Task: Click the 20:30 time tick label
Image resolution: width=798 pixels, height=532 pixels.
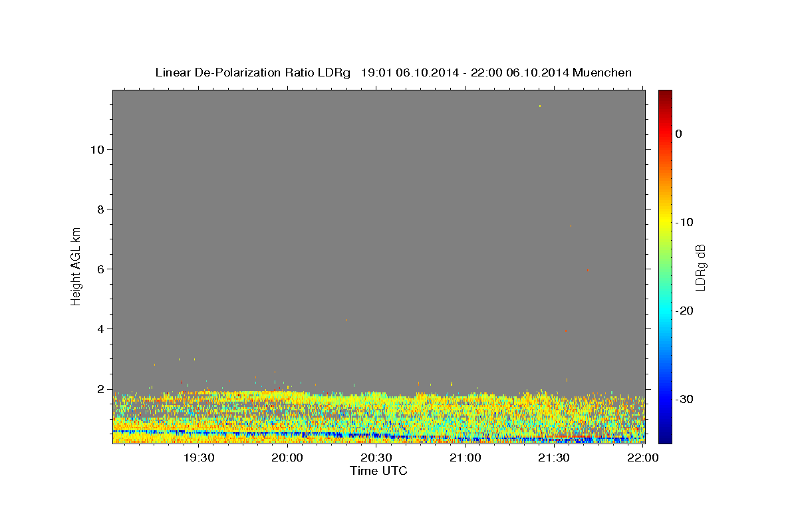Action: [376, 458]
